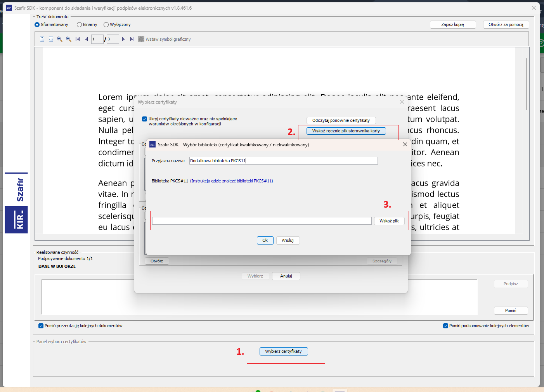Select the Wyłączony radio option

(x=117, y=24)
